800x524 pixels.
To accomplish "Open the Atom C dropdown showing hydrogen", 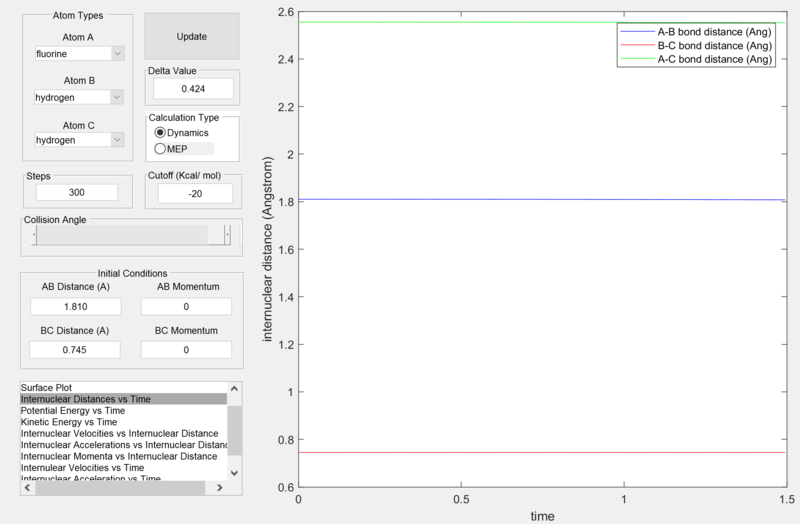I will point(80,140).
